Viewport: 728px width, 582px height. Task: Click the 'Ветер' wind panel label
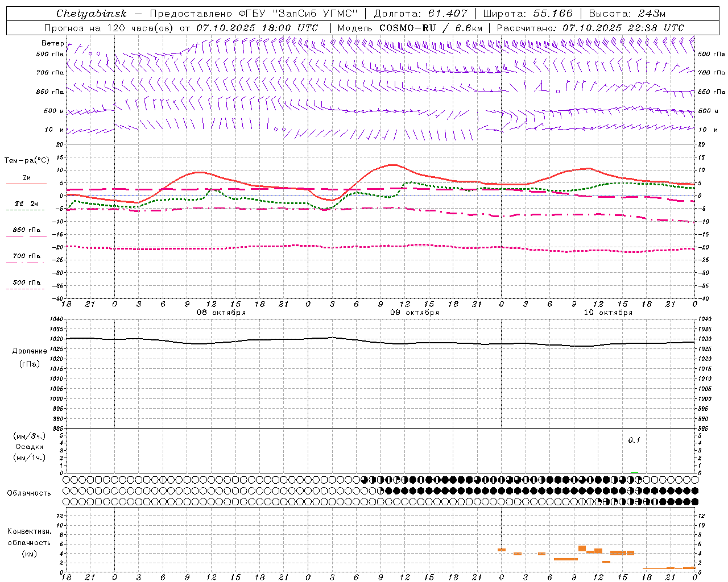tap(52, 43)
